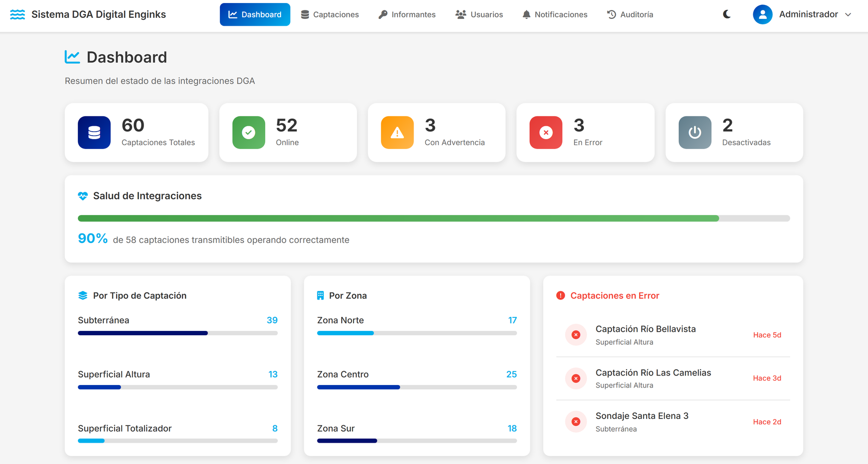Toggle dark mode with the moon icon
868x464 pixels.
click(x=726, y=14)
